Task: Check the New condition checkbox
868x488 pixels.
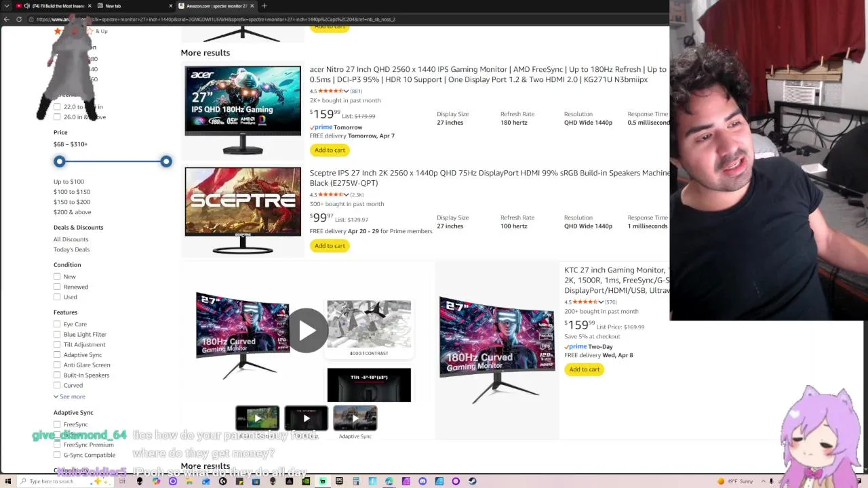Action: pos(57,277)
